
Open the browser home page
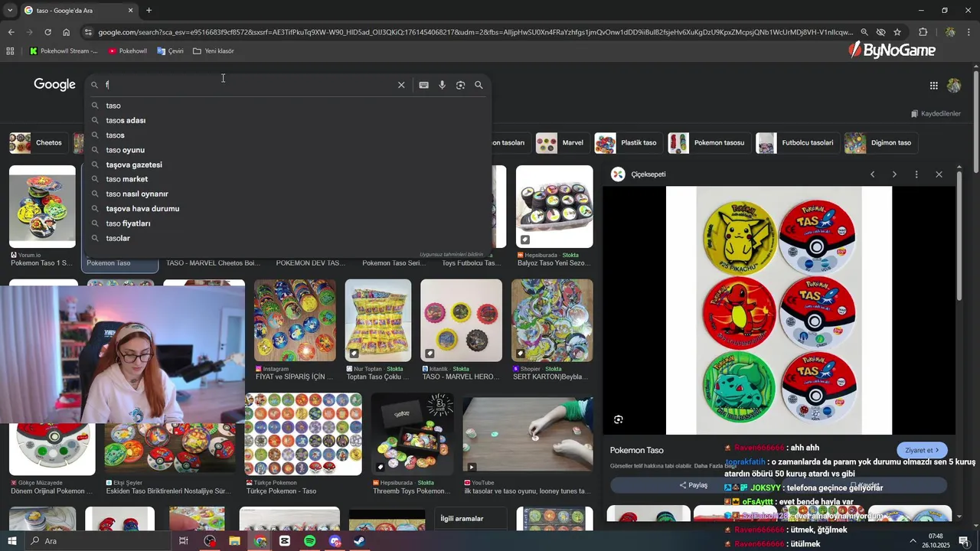(x=66, y=32)
